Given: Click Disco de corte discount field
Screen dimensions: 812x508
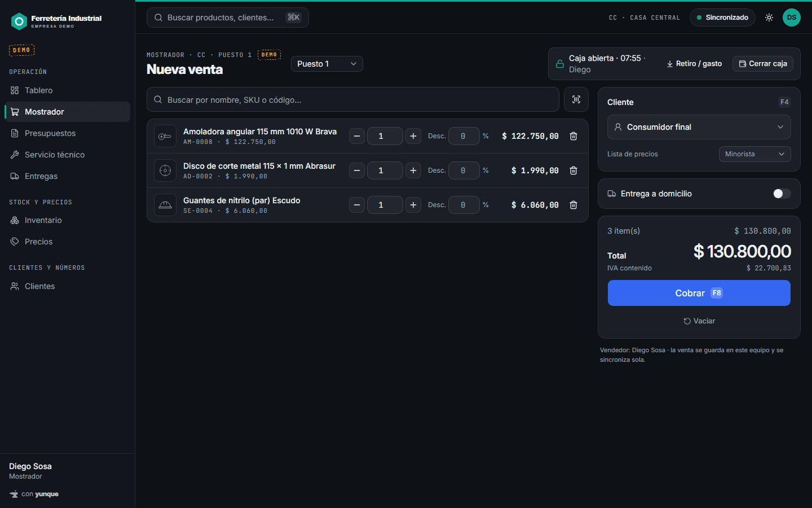Looking at the screenshot, I should [x=464, y=170].
